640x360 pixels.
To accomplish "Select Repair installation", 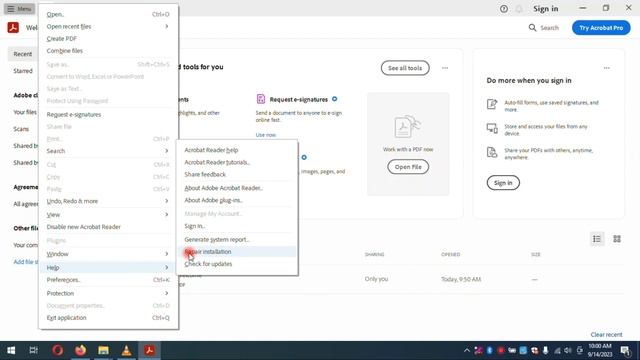I will (x=237, y=252).
